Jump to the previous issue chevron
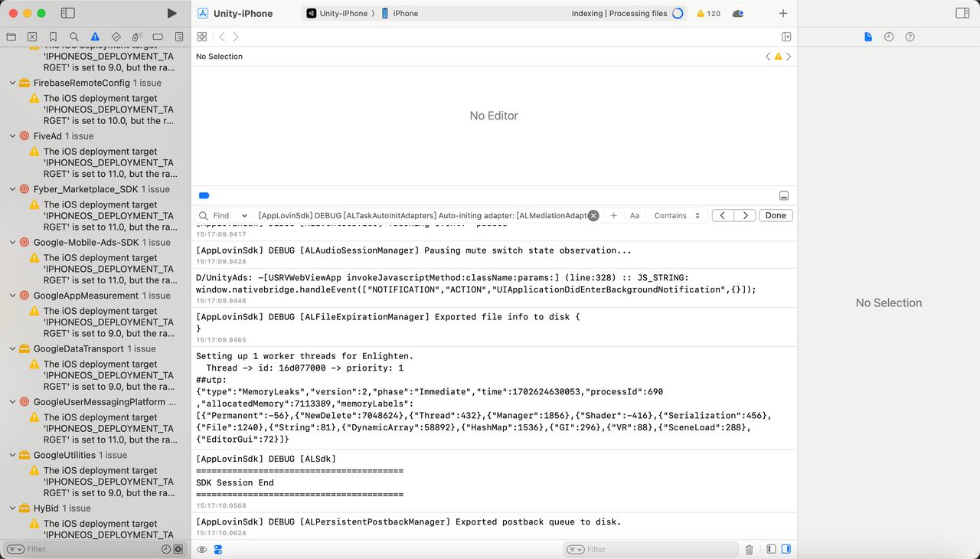980x559 pixels. 769,57
